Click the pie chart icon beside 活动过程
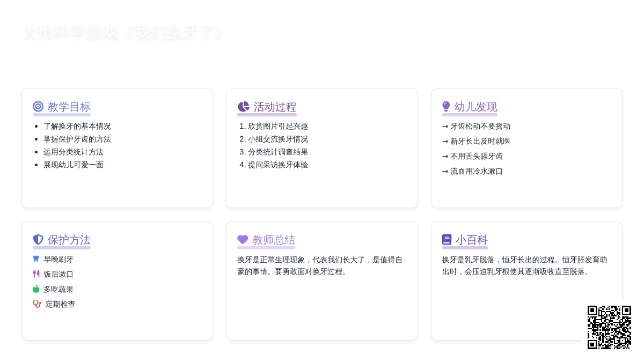This screenshot has height=362, width=644. pos(243,107)
